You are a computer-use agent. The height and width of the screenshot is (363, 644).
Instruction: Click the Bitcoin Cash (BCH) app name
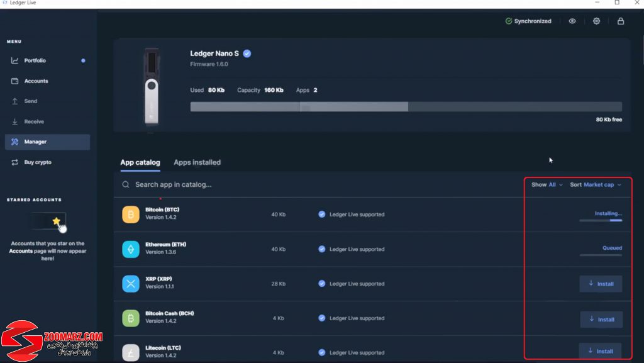(170, 313)
